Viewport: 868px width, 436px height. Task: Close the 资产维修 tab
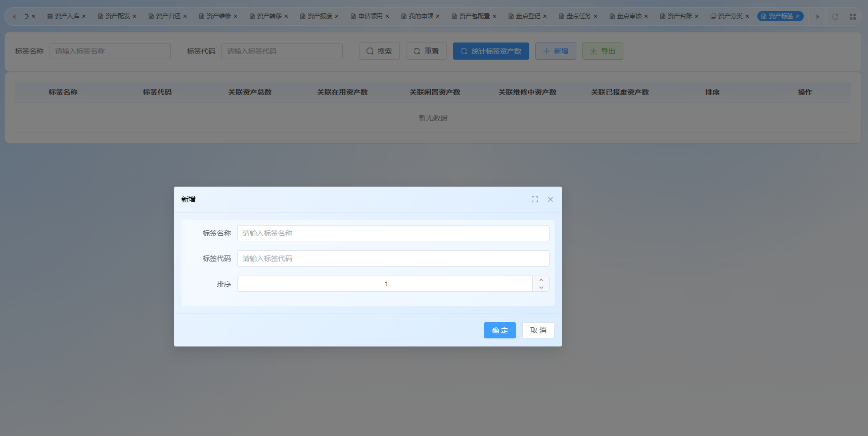(236, 16)
